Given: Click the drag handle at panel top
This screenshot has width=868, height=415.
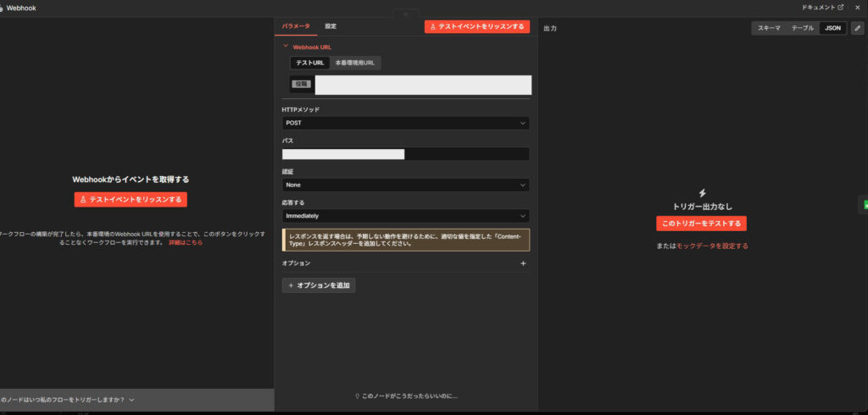Looking at the screenshot, I should (405, 14).
